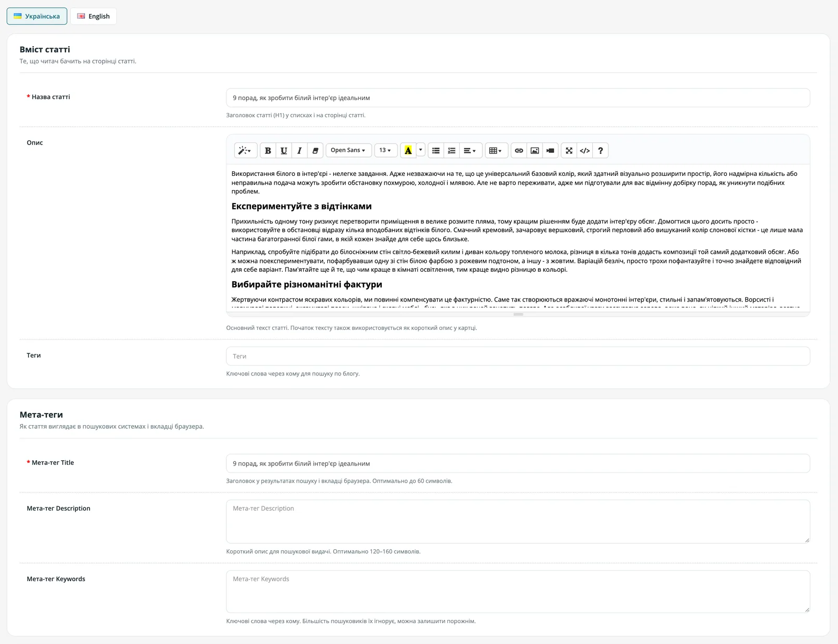Switch the editor to fullscreen mode
The width and height of the screenshot is (838, 644).
[x=569, y=151]
